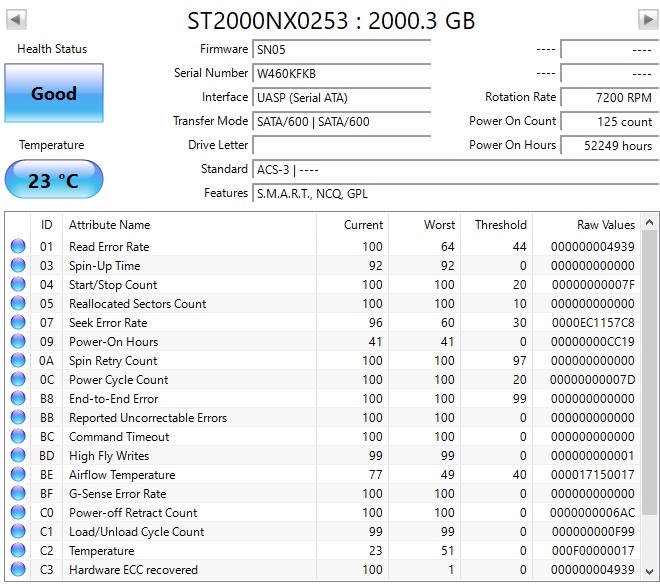
Task: Click the Serial Number field W460KFKB
Action: (341, 73)
